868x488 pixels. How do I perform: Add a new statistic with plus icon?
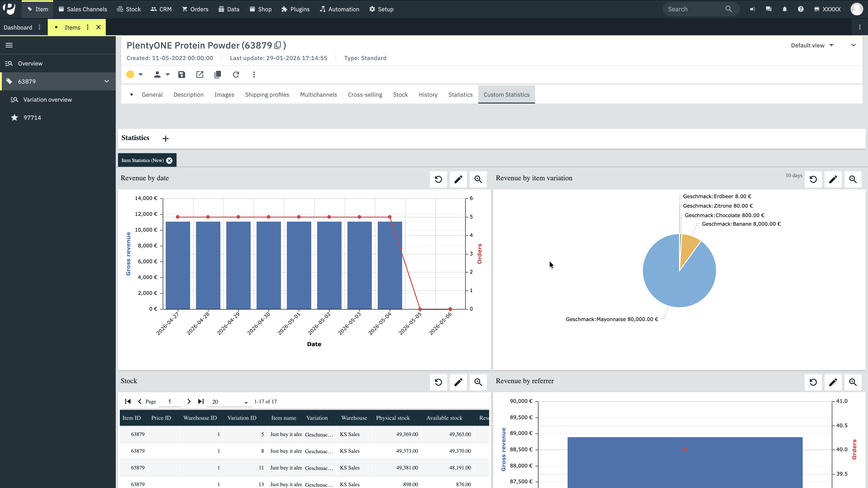165,138
